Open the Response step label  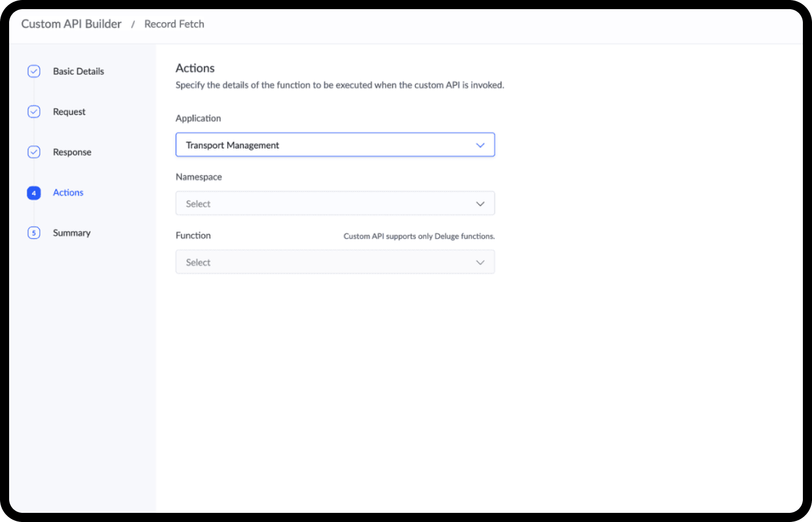pos(72,152)
